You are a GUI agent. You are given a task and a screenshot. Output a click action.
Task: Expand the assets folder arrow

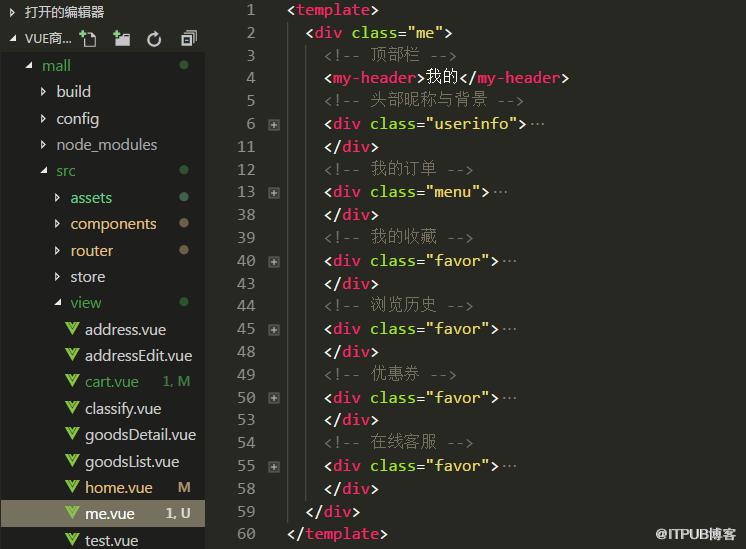pyautogui.click(x=57, y=197)
